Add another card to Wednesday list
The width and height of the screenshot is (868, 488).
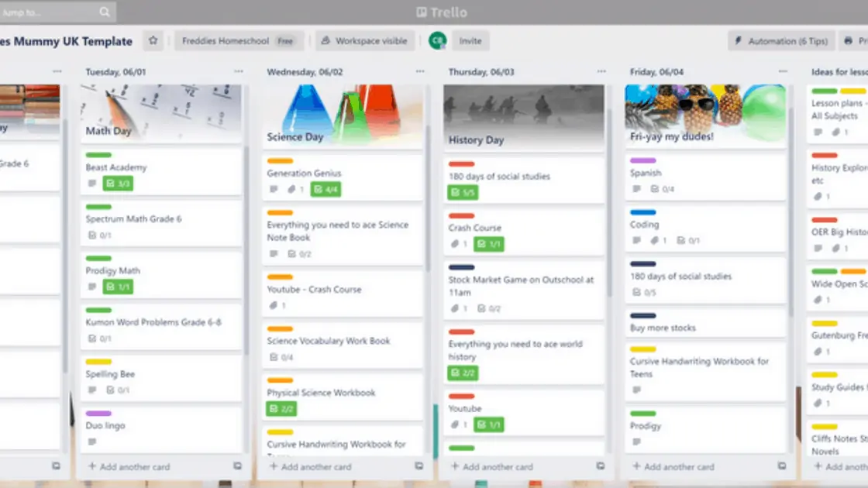tap(311, 466)
